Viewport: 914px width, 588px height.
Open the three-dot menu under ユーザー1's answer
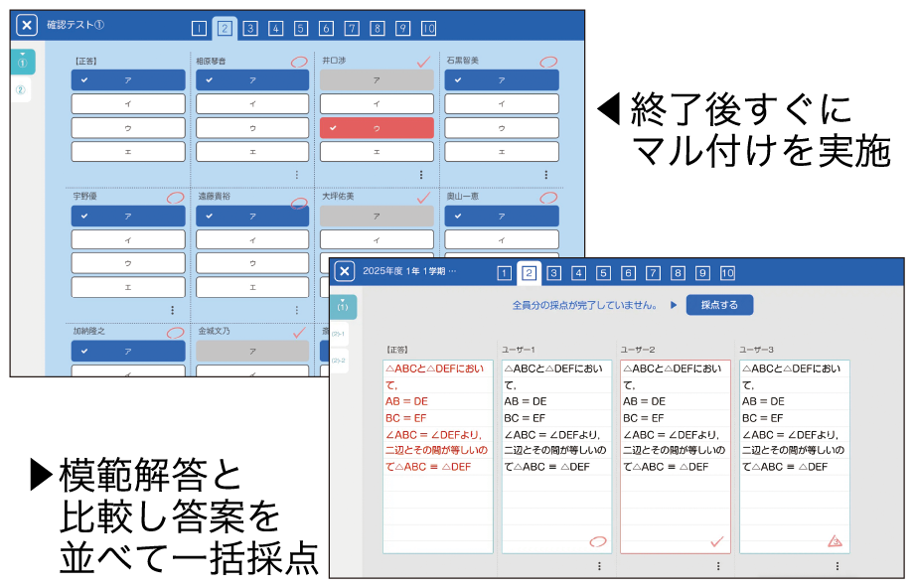[599, 566]
